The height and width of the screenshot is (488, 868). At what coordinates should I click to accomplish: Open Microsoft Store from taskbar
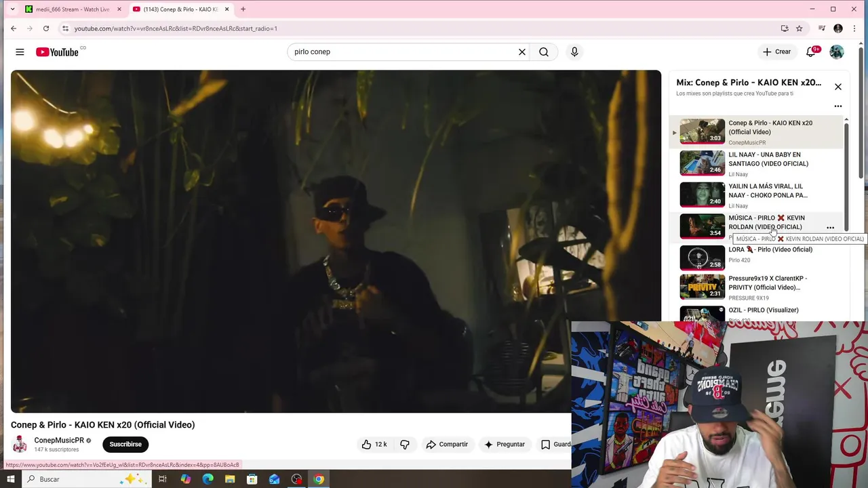pyautogui.click(x=252, y=479)
